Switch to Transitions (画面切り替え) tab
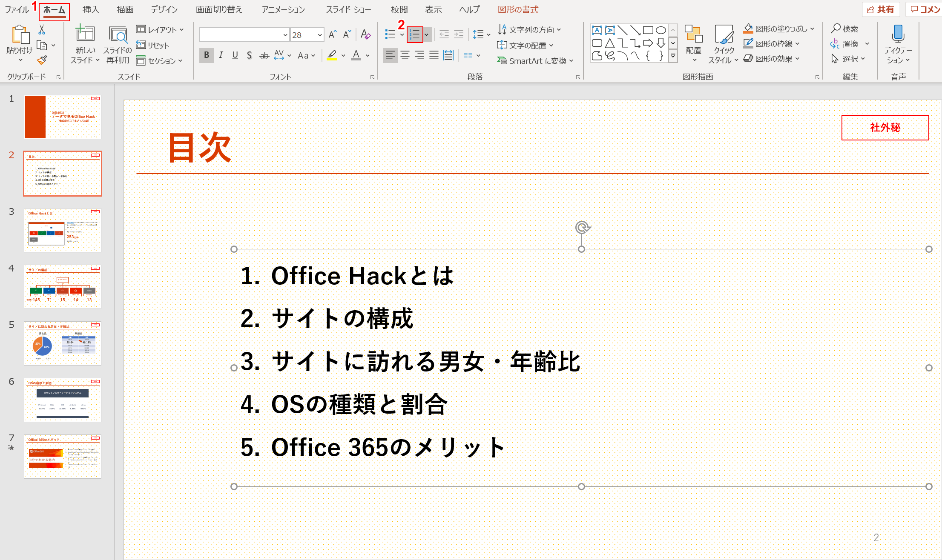The image size is (942, 560). tap(219, 9)
